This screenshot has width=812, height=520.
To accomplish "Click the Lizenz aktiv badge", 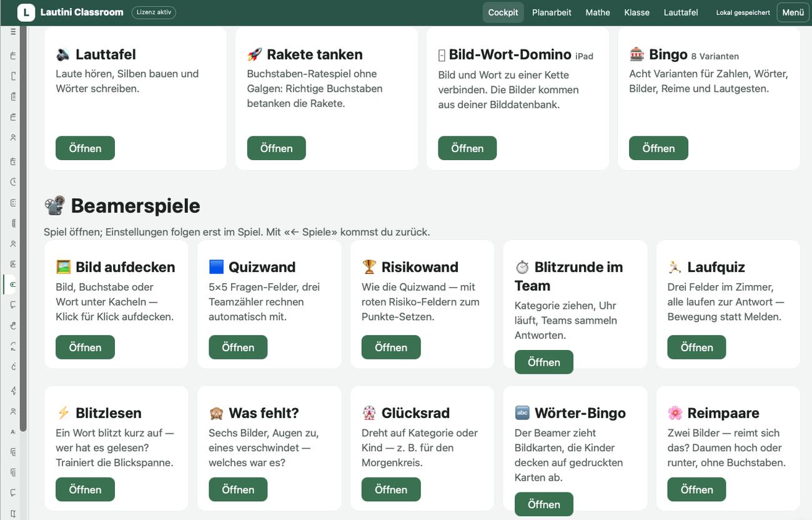I will [154, 12].
